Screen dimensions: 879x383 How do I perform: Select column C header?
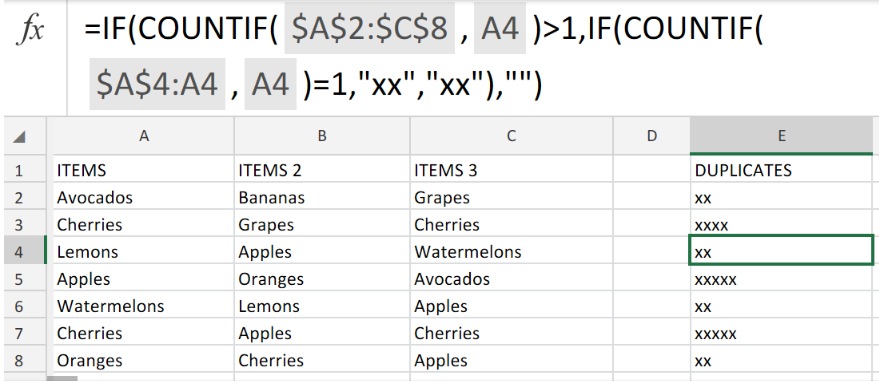(511, 136)
